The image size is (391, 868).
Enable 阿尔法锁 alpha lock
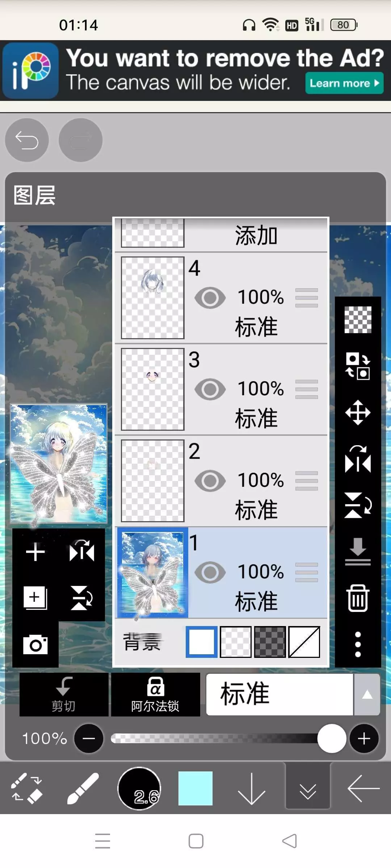click(x=155, y=694)
